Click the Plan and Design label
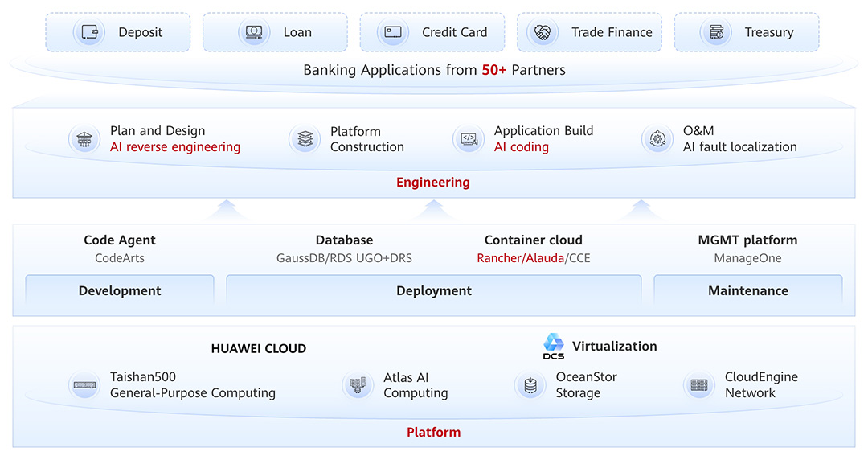Image resolution: width=868 pixels, height=460 pixels. (158, 131)
